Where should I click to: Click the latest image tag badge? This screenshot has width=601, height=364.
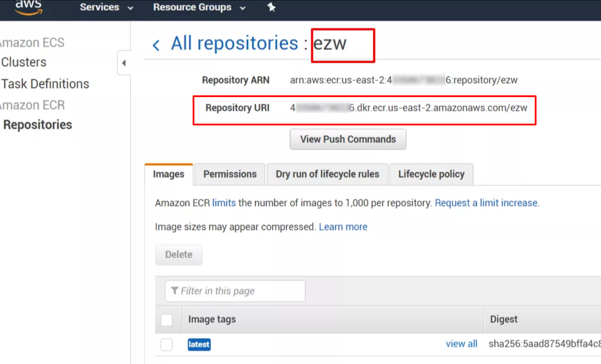tap(199, 344)
